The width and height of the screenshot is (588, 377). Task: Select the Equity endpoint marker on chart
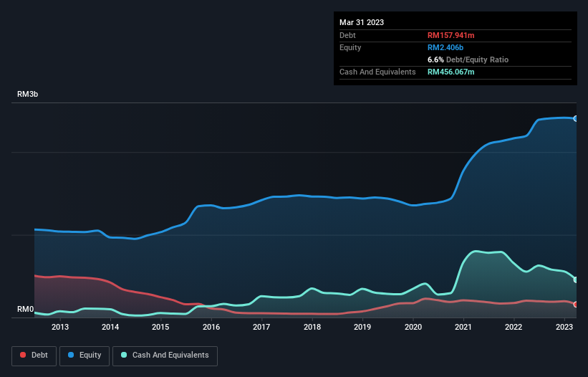(x=576, y=118)
